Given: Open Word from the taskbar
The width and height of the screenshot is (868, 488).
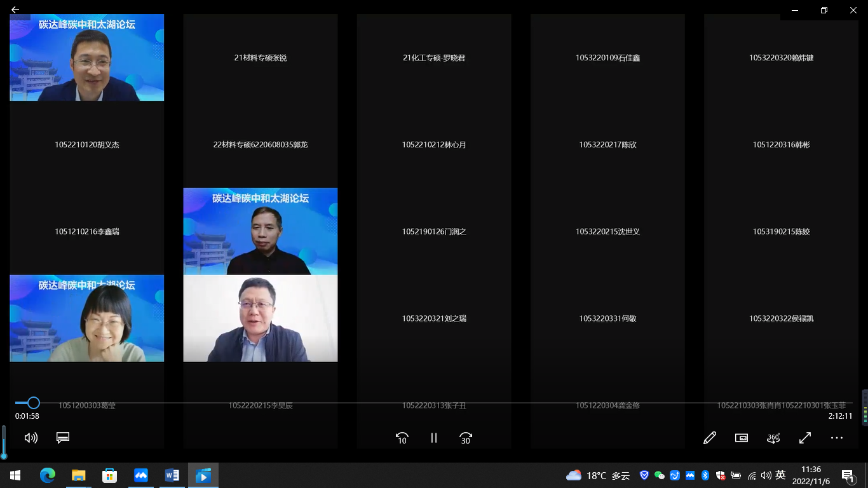Looking at the screenshot, I should click(x=172, y=475).
